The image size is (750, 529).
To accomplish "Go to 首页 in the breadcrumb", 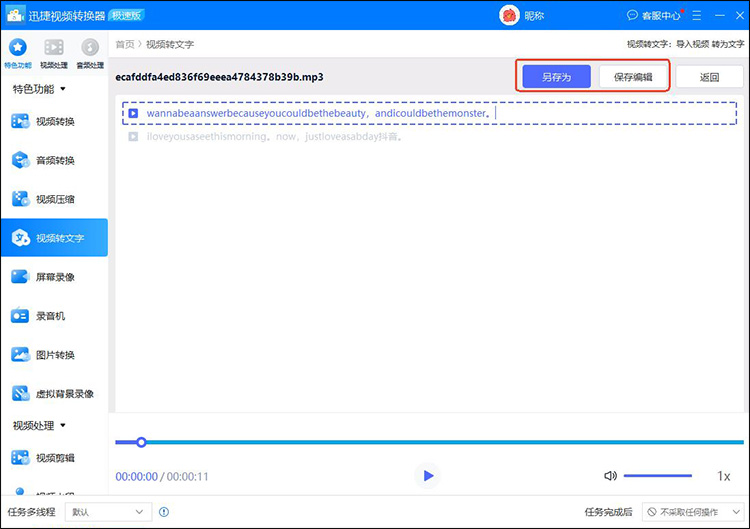I will pos(125,44).
